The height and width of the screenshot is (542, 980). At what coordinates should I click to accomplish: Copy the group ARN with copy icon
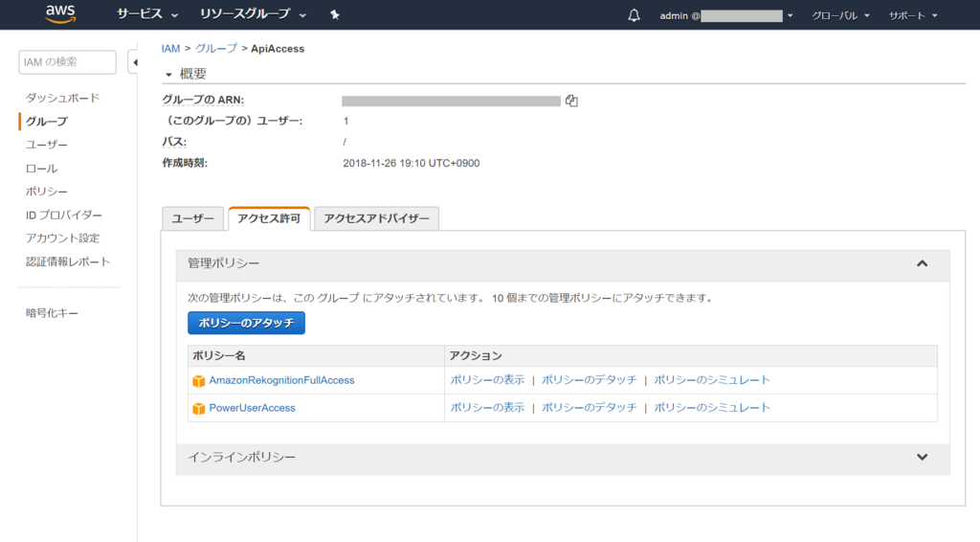pos(571,101)
